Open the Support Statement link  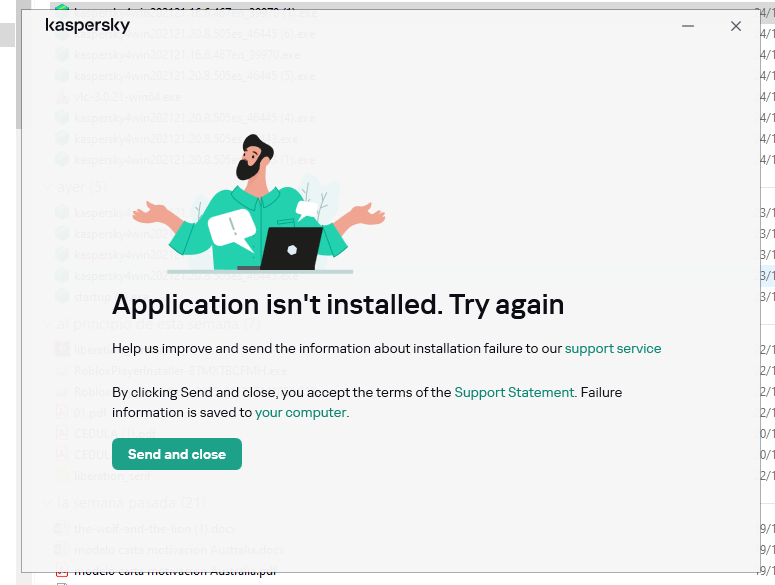(x=514, y=392)
